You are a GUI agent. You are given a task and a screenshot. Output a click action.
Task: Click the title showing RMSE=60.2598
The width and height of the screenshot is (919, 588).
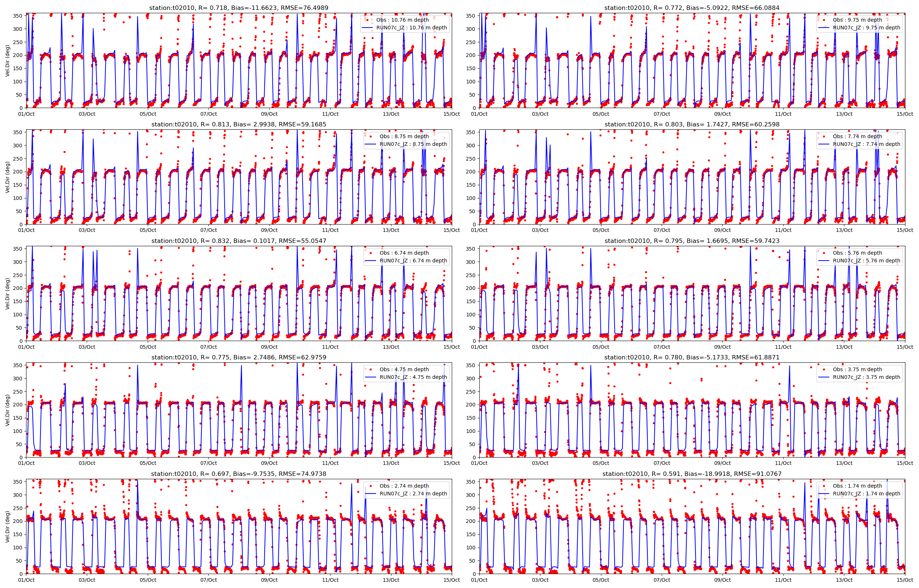coord(692,125)
